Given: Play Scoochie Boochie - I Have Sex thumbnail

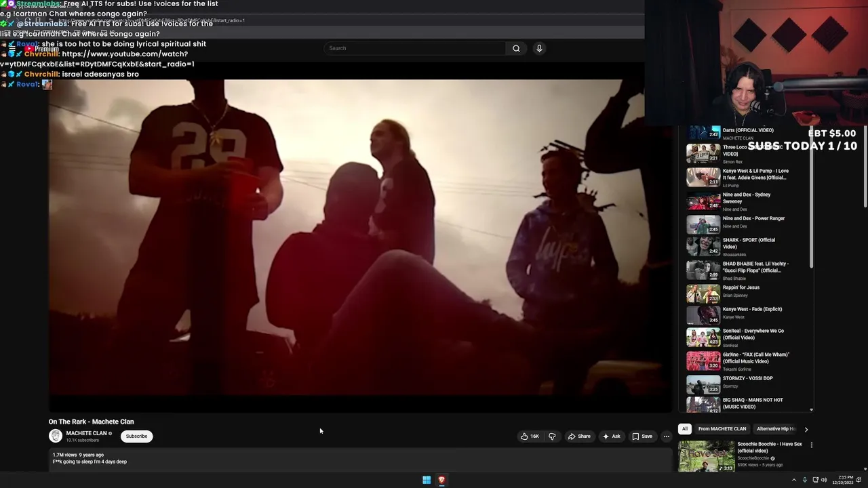Looking at the screenshot, I should click(706, 456).
